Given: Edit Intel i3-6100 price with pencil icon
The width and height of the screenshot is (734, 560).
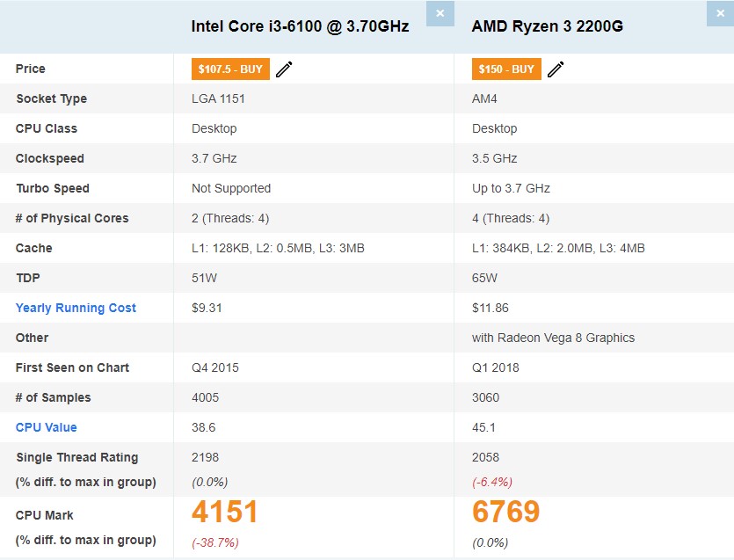Looking at the screenshot, I should click(x=284, y=69).
